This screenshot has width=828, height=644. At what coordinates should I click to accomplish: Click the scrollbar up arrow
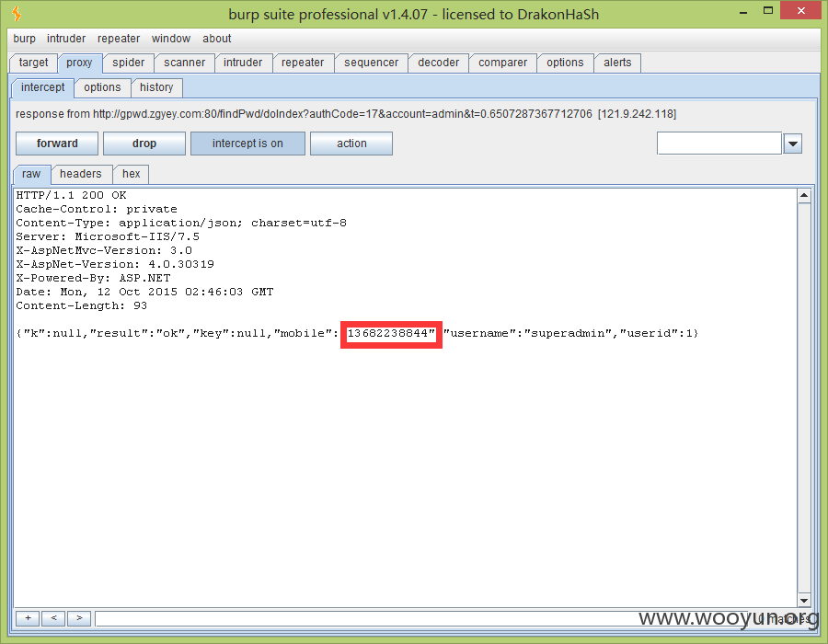click(x=804, y=196)
